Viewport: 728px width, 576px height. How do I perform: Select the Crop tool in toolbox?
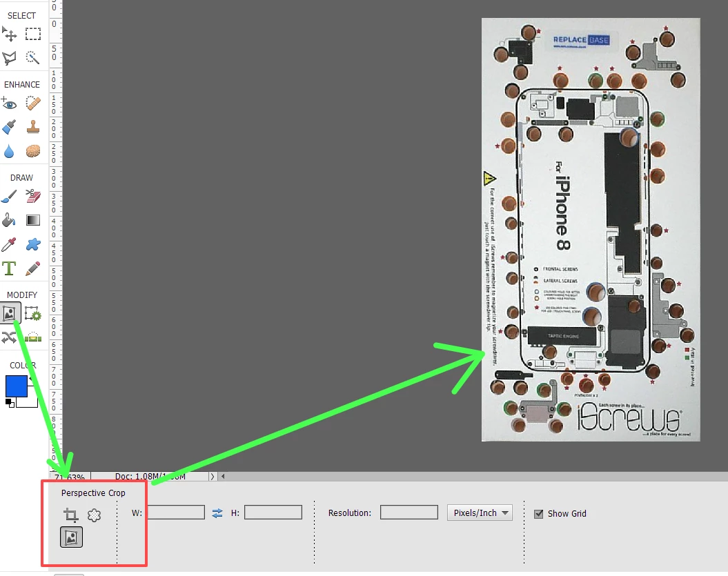(10, 313)
